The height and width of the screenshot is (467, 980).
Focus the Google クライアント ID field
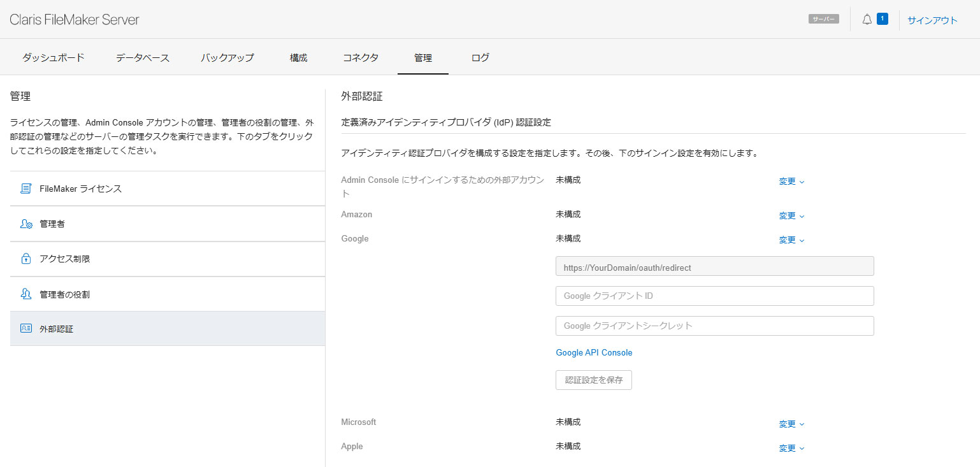tap(715, 296)
